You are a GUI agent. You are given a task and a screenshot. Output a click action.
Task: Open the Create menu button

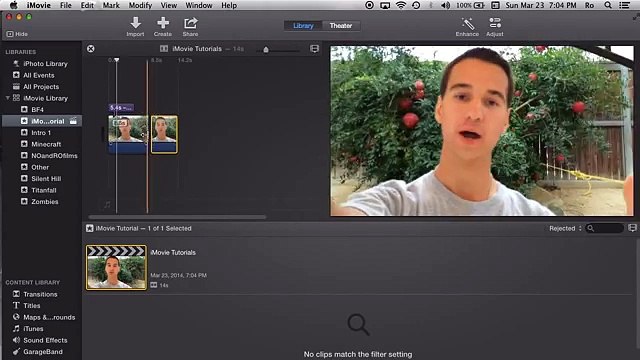pyautogui.click(x=162, y=27)
